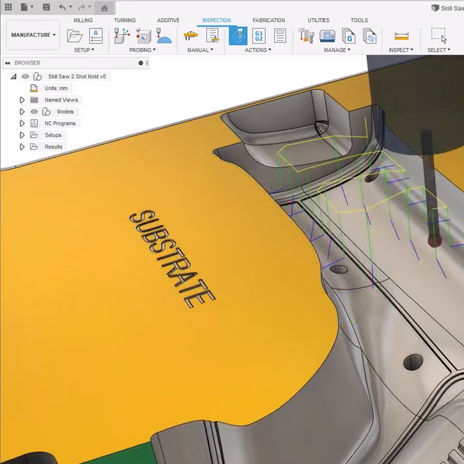Select the NC Programs browser item
The width and height of the screenshot is (464, 464).
[x=60, y=123]
